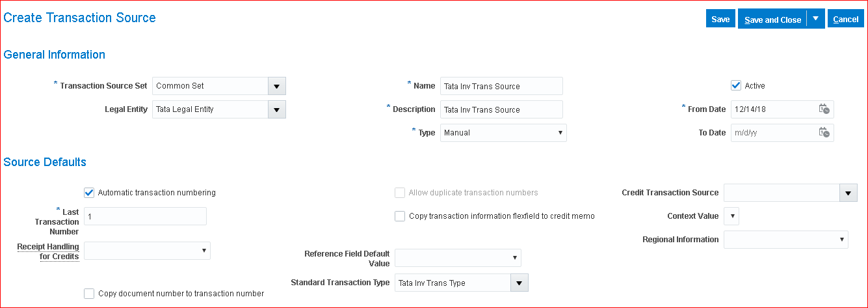Screen dimensions: 868x308
Task: Check Copy document number to transaction number
Action: (x=89, y=294)
